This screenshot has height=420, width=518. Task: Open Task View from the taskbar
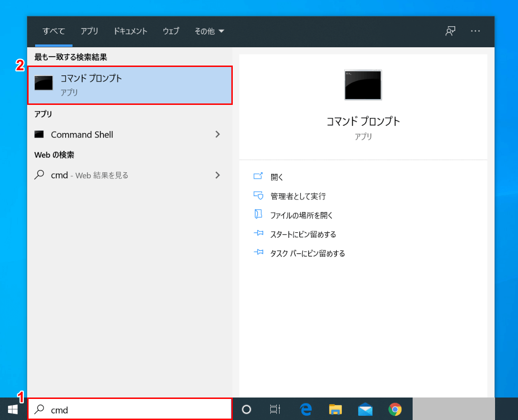coord(275,409)
